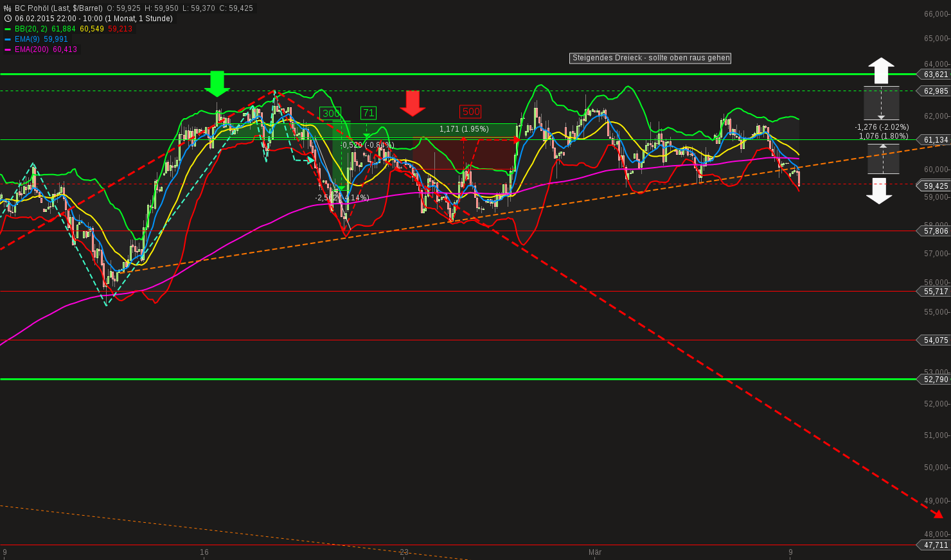Open the BC Rohöl symbol selector
This screenshot has width=951, height=560.
pyautogui.click(x=32, y=8)
